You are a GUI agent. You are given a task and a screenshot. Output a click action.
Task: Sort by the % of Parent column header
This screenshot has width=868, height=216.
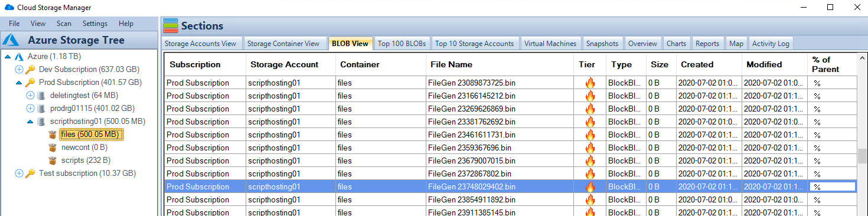click(832, 64)
